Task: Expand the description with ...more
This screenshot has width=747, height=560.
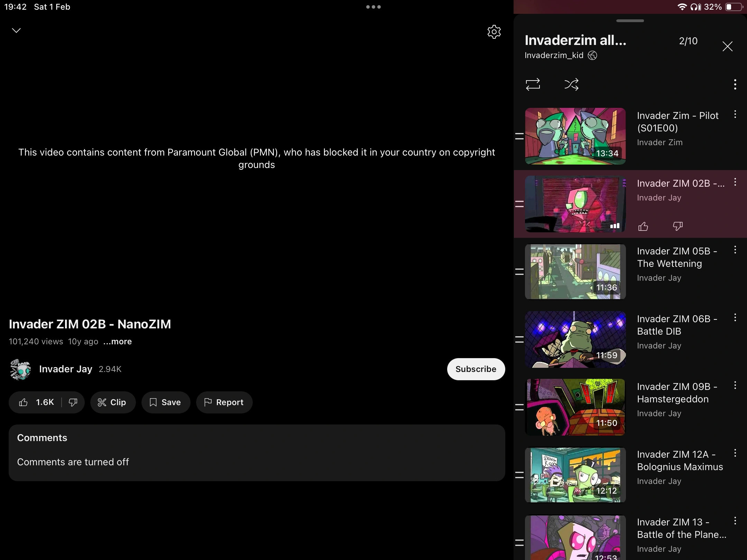Action: tap(117, 342)
